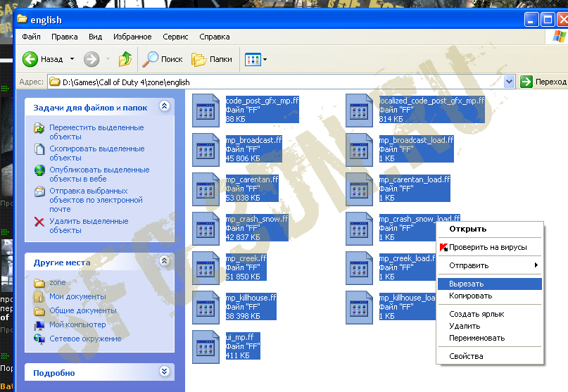This screenshot has width=568, height=392.
Task: Click the address path input field
Action: 282,82
